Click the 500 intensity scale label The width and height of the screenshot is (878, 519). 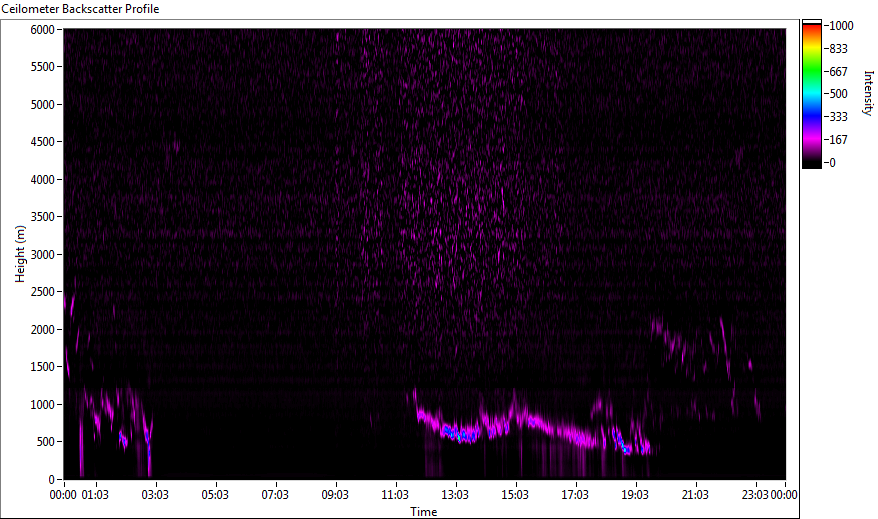pos(838,94)
